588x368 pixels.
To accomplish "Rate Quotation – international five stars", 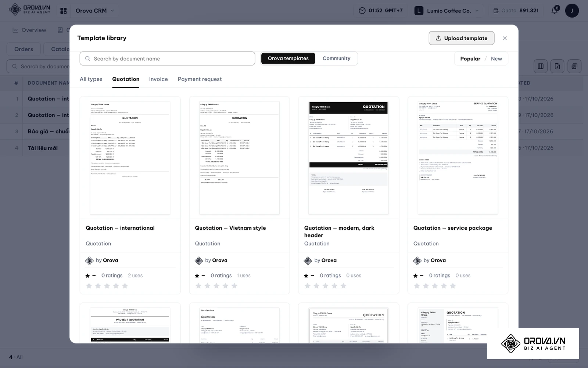I will [x=125, y=286].
